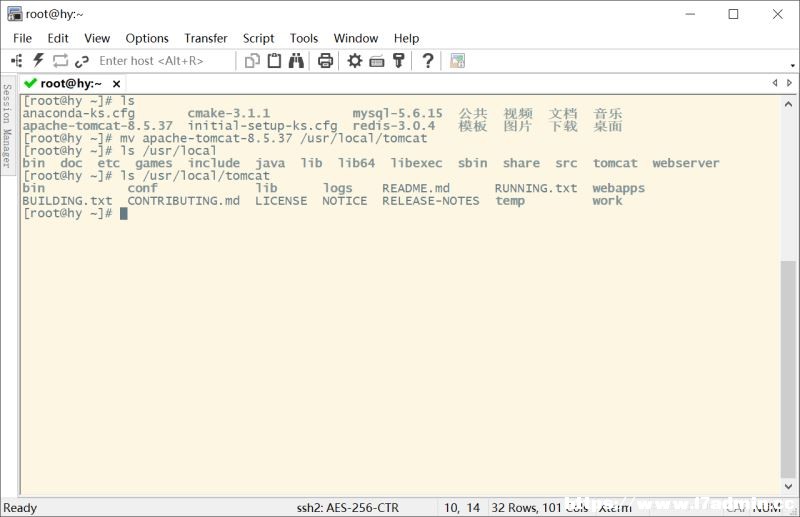Image resolution: width=800 pixels, height=517 pixels.
Task: Click webserver in /usr/local listing
Action: tap(686, 163)
